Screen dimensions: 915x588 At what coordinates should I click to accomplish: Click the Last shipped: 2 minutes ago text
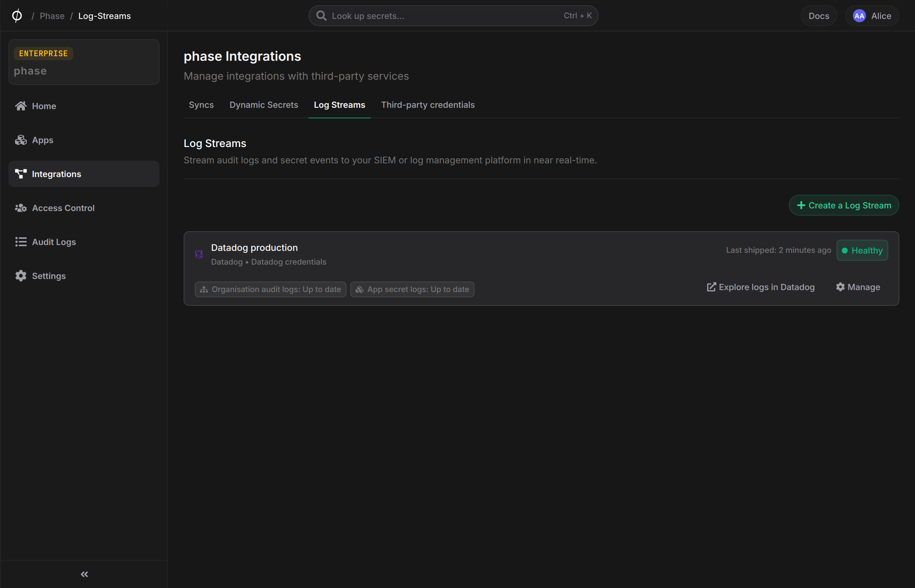pyautogui.click(x=778, y=250)
